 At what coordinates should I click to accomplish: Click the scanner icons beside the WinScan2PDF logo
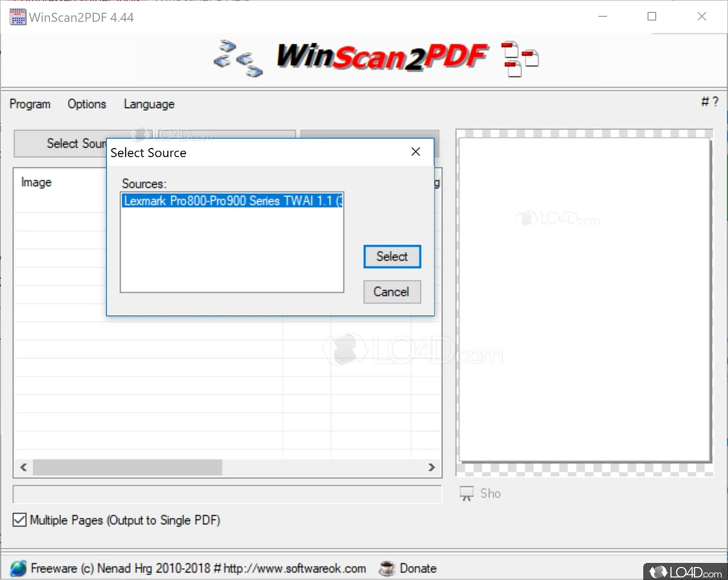point(238,58)
